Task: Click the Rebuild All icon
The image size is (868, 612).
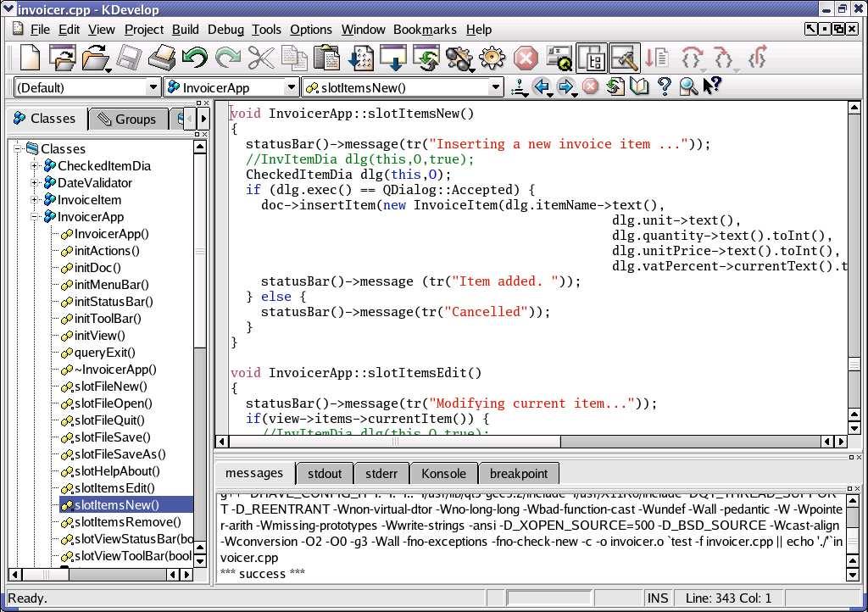Action: click(426, 58)
